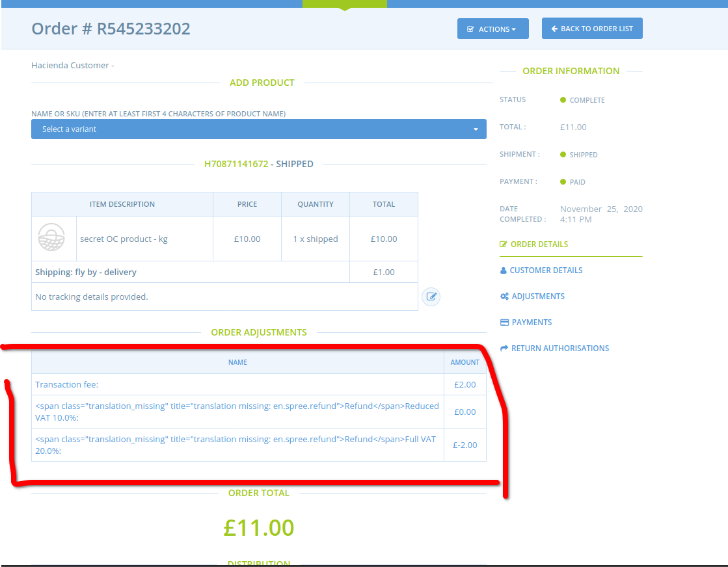Viewport: 728px width, 567px height.
Task: Click the green Complete status dot
Action: (x=563, y=99)
